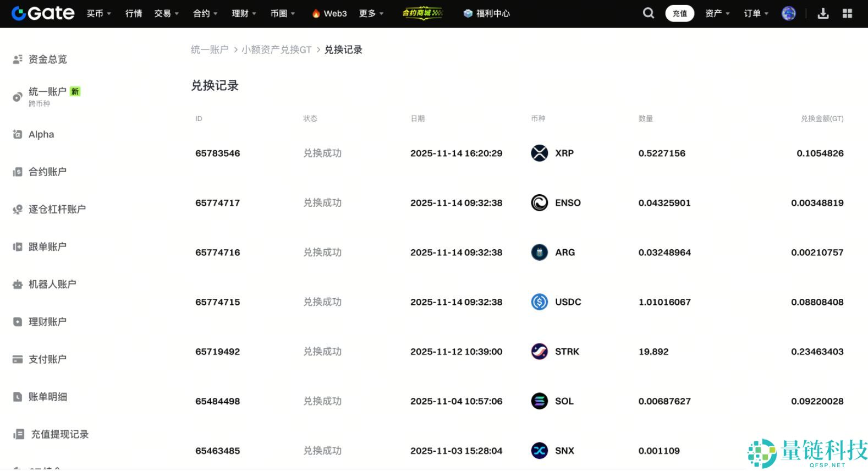Click record ID 65774717
The height and width of the screenshot is (471, 868).
tap(218, 202)
